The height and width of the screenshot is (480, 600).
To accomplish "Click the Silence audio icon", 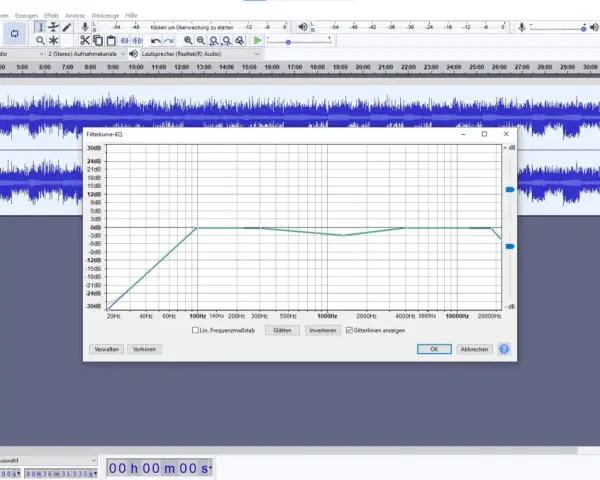I will coord(137,40).
